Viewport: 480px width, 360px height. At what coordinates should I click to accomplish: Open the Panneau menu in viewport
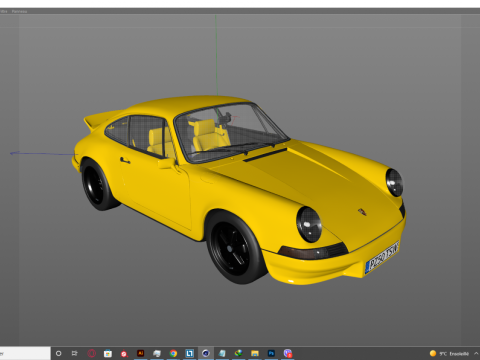[x=19, y=11]
